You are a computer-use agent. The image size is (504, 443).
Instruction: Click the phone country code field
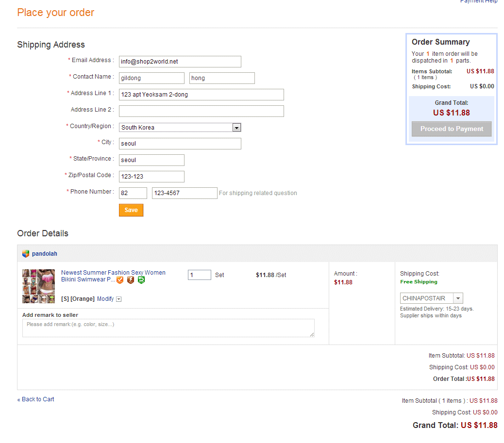133,193
